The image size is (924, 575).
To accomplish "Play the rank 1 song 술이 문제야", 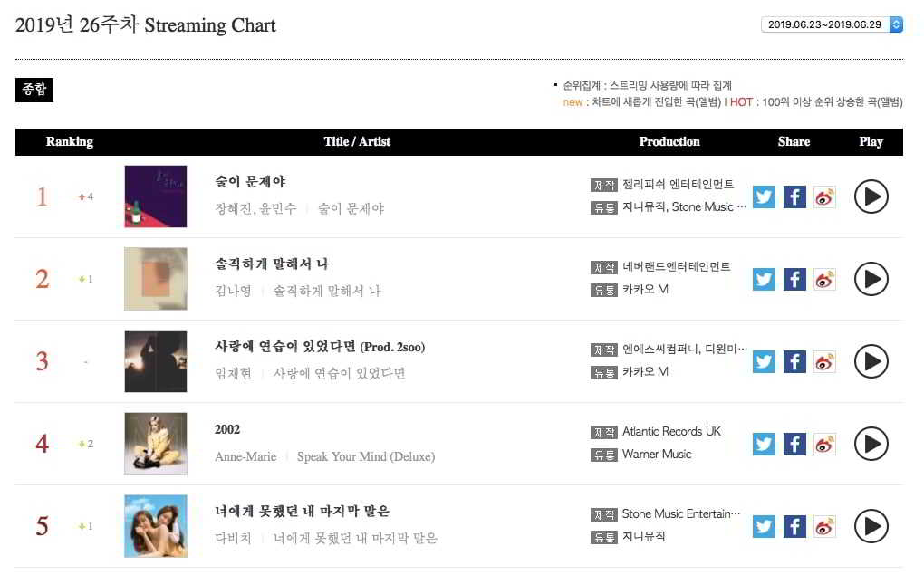I will (x=871, y=196).
